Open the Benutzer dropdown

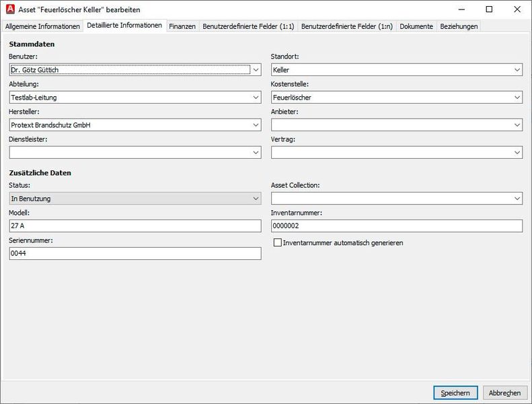click(256, 69)
